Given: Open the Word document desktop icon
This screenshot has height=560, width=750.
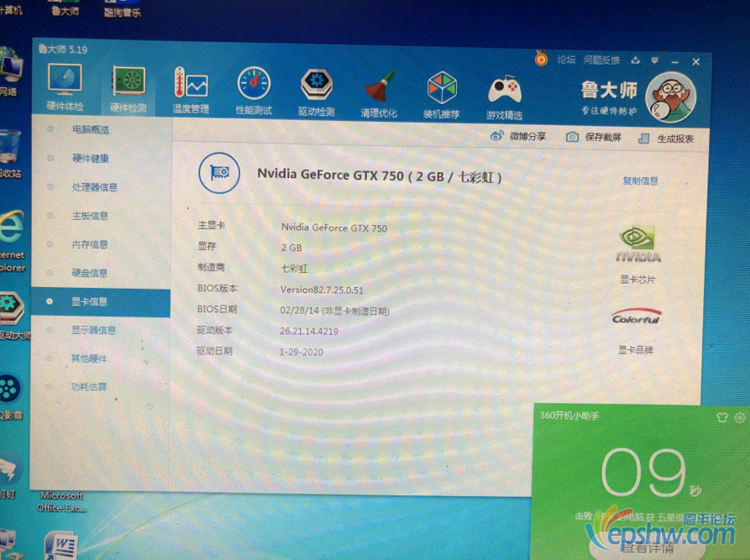Looking at the screenshot, I should [60, 545].
